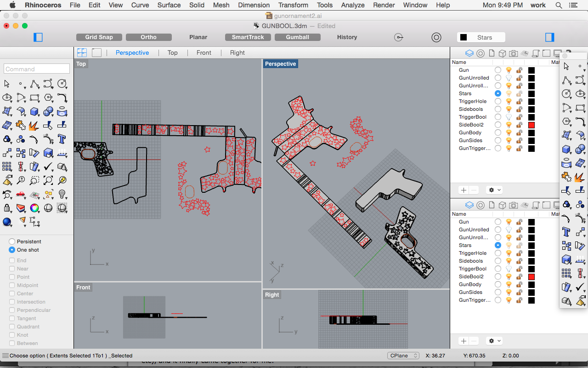Switch to single-viewport layout icon
The image size is (588, 368).
pos(96,52)
